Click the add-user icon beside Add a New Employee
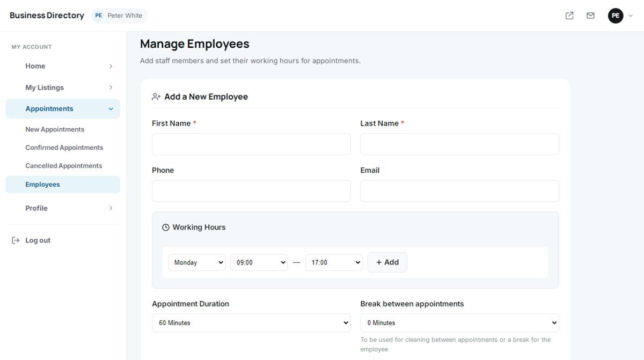 pos(156,97)
